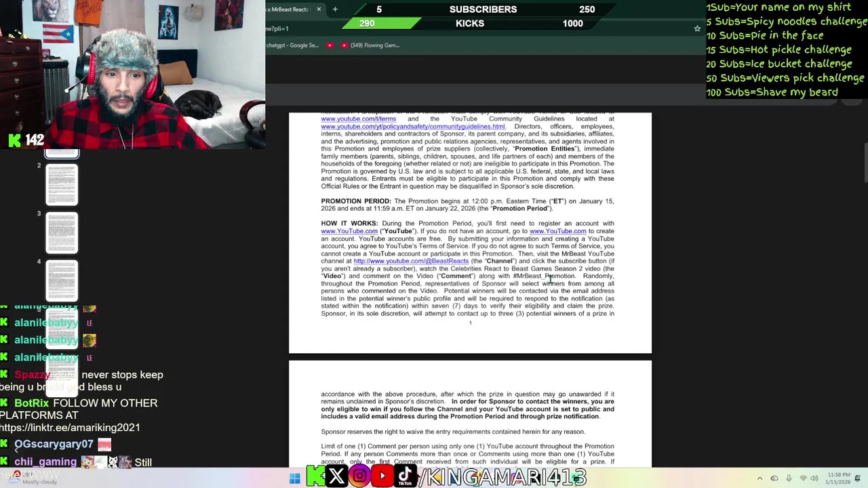Image resolution: width=868 pixels, height=488 pixels.
Task: Click the PROMOTION PERIOD heading text
Action: (356, 201)
